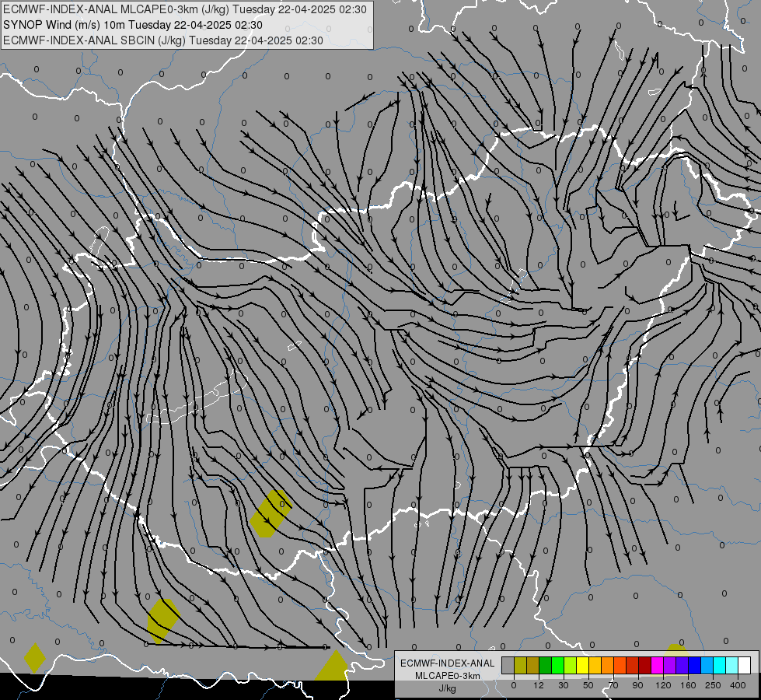Click the olive legend swatch after 0
761x700 pixels.
520,665
